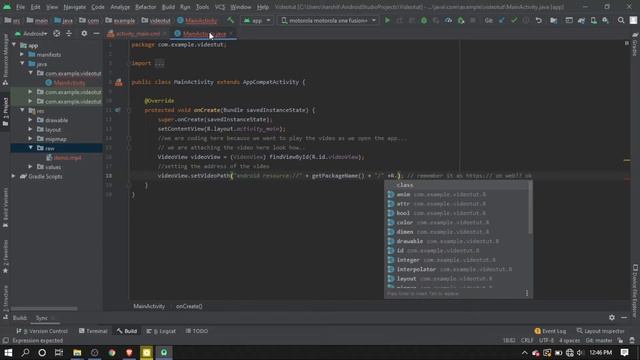Screen dimensions: 640x360
Task: Open Android Studio taskbar icon
Action: tap(164, 353)
